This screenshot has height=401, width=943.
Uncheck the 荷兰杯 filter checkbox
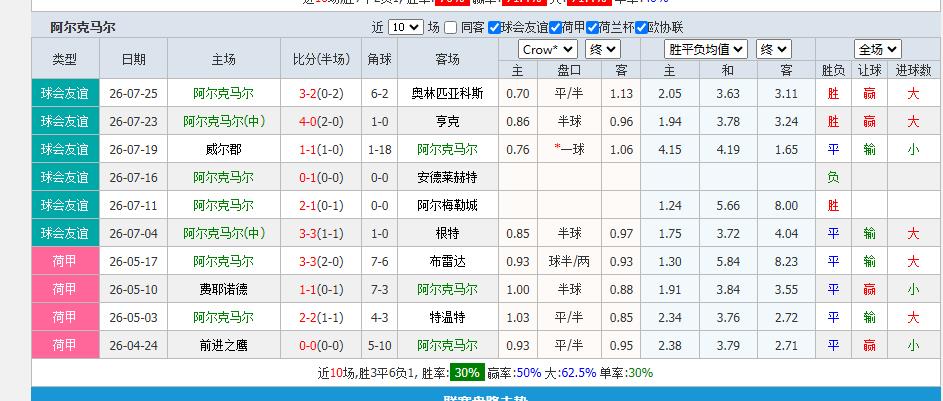(592, 28)
